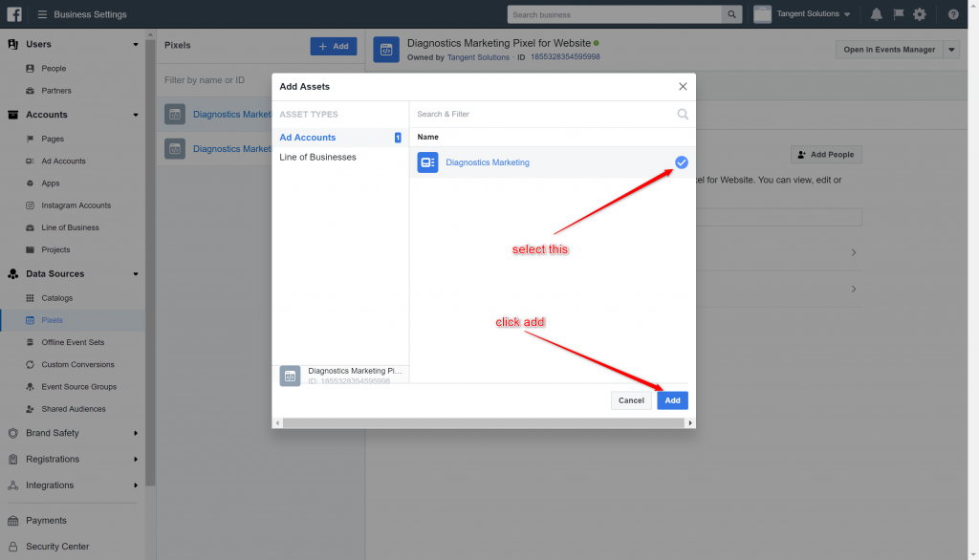The width and height of the screenshot is (979, 560).
Task: Click the Diagnostics Marketing account name
Action: [x=488, y=162]
